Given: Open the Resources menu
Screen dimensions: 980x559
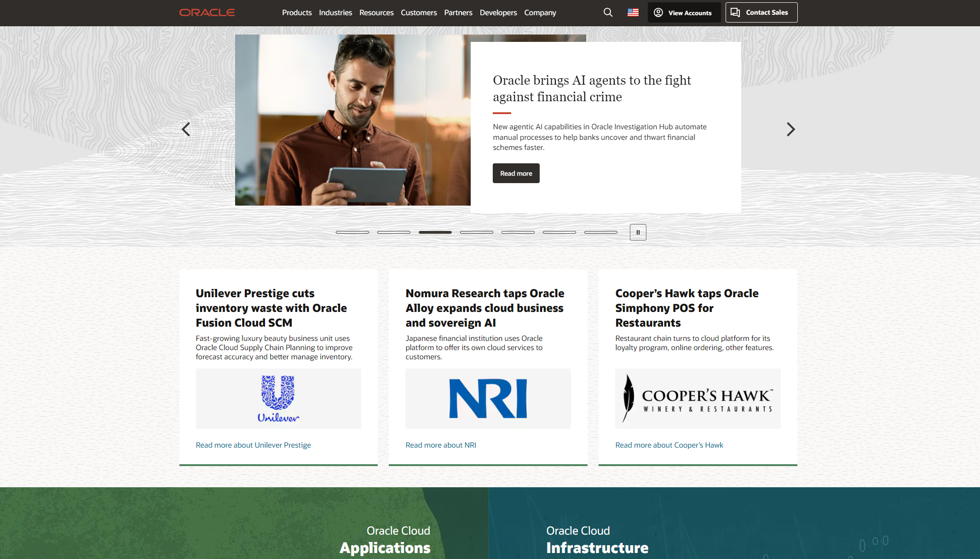Looking at the screenshot, I should [376, 12].
